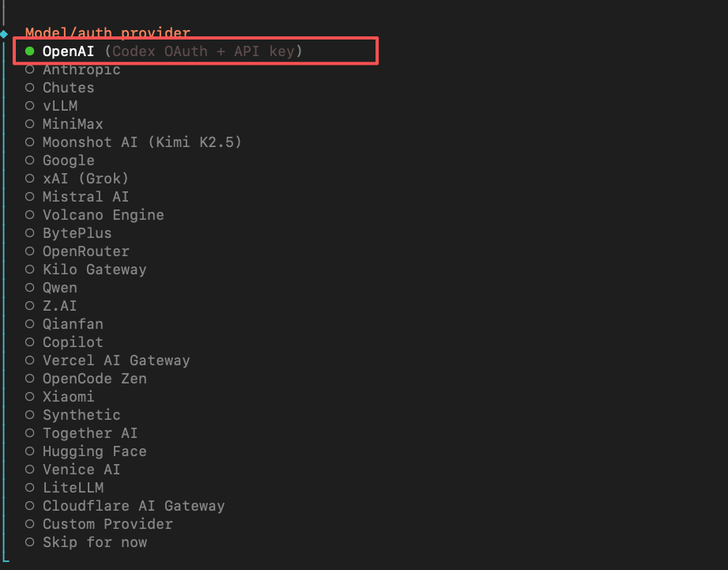Select MiniMax as model provider

point(73,124)
